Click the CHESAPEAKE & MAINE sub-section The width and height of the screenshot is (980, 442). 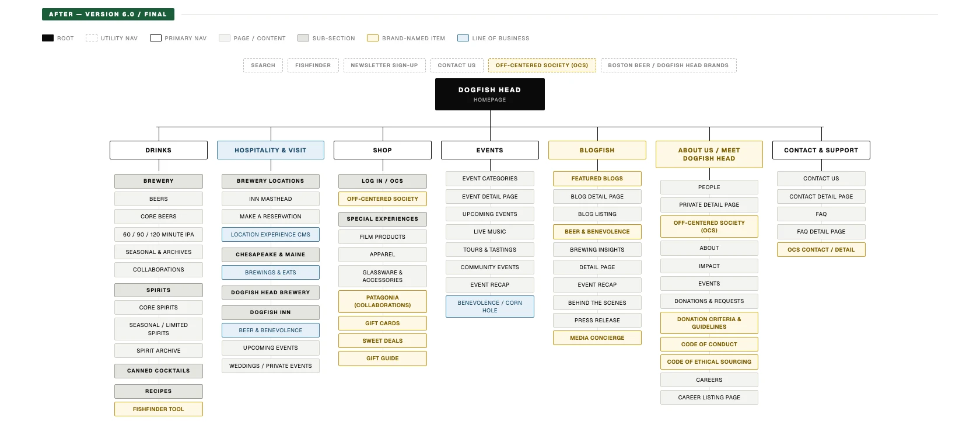pos(271,255)
